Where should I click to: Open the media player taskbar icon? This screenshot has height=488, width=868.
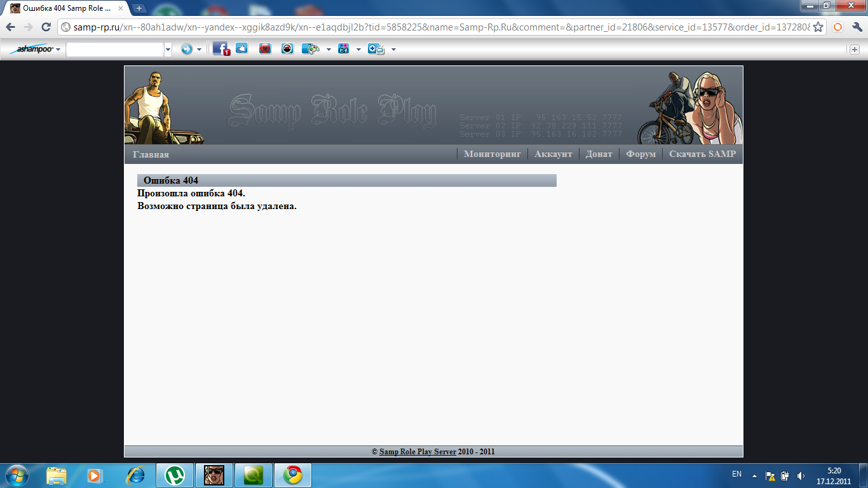click(95, 475)
